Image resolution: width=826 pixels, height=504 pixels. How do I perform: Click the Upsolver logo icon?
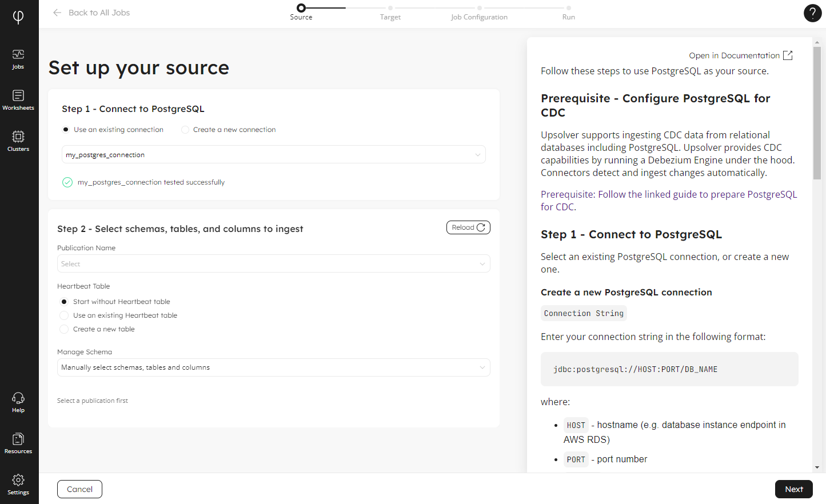point(18,17)
